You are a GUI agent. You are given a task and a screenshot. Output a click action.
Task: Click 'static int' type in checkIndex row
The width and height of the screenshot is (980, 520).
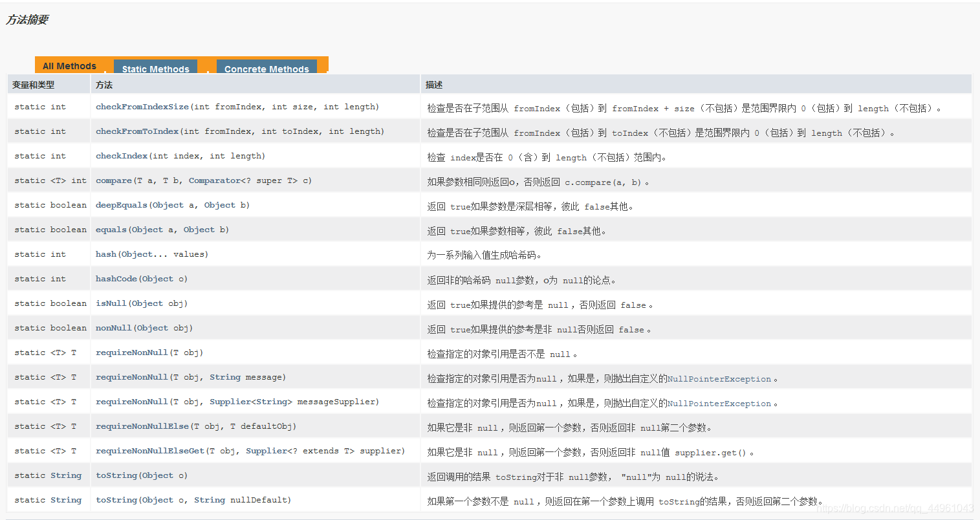40,156
